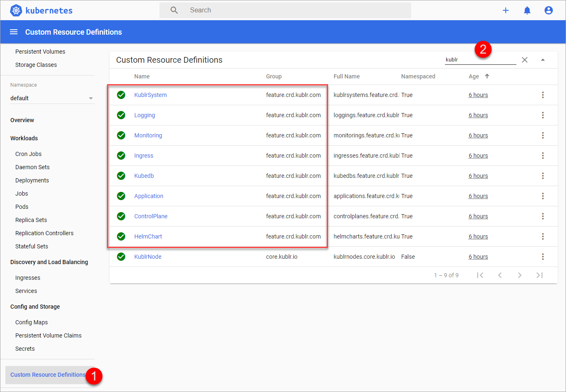Open Replica Sets in sidebar
This screenshot has width=566, height=392.
(x=31, y=220)
